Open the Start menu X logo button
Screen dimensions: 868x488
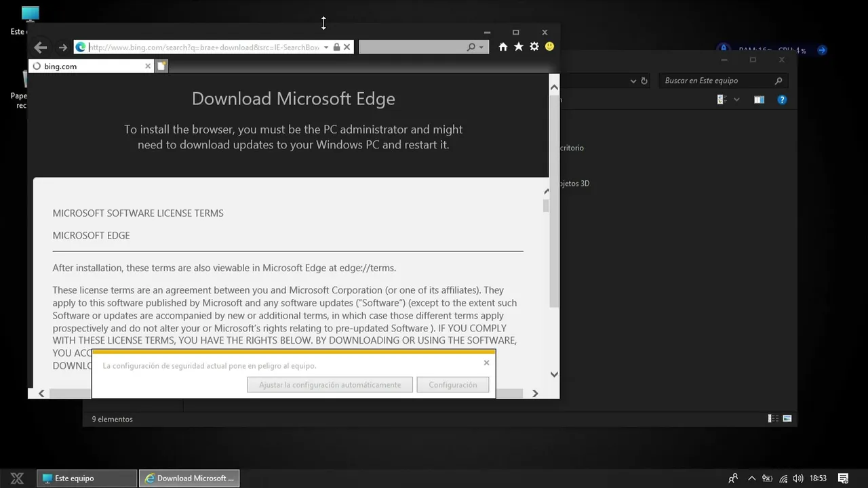coord(18,478)
